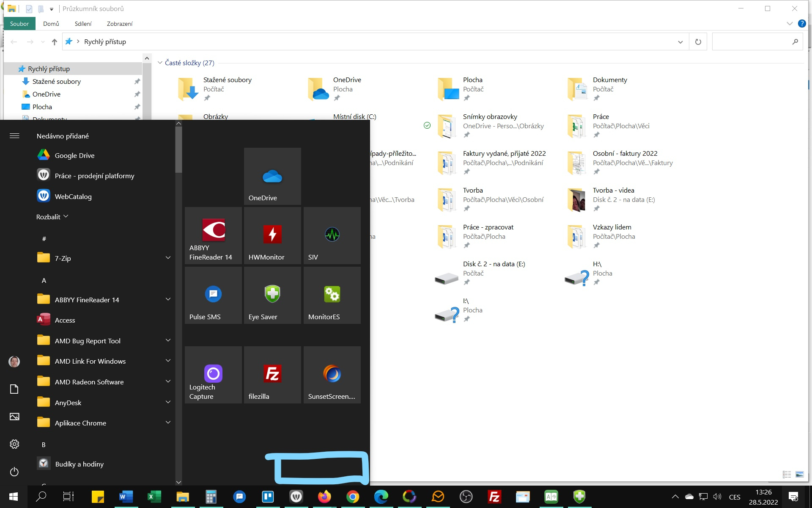
Task: Switch to the large icons view toggle
Action: point(799,475)
